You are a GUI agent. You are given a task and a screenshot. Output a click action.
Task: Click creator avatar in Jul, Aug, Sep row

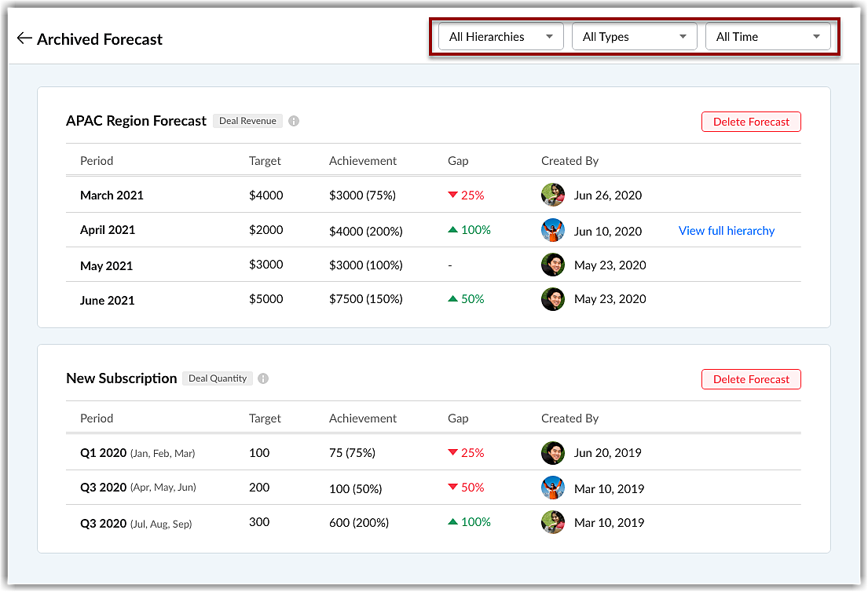(x=553, y=522)
